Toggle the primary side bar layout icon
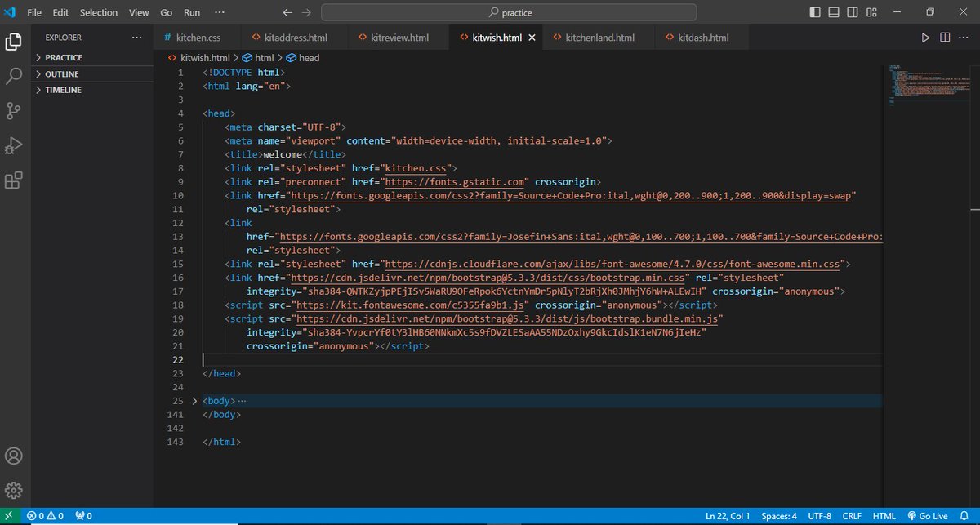The height and width of the screenshot is (525, 980). (815, 12)
